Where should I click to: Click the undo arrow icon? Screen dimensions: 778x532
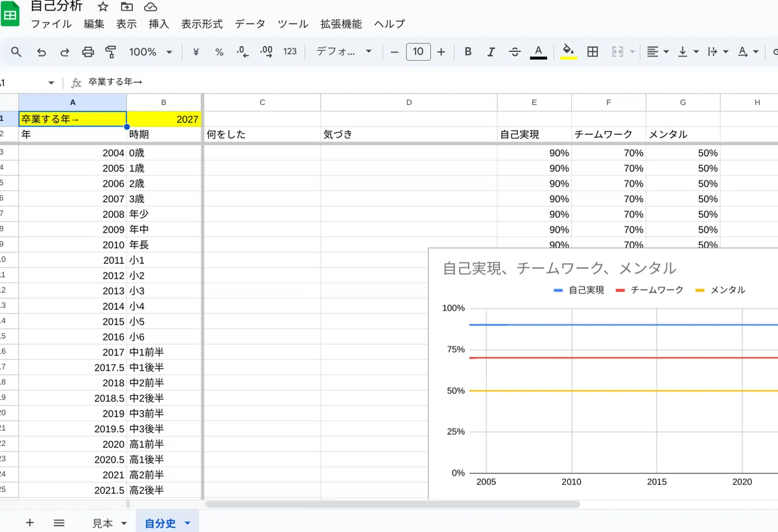41,52
